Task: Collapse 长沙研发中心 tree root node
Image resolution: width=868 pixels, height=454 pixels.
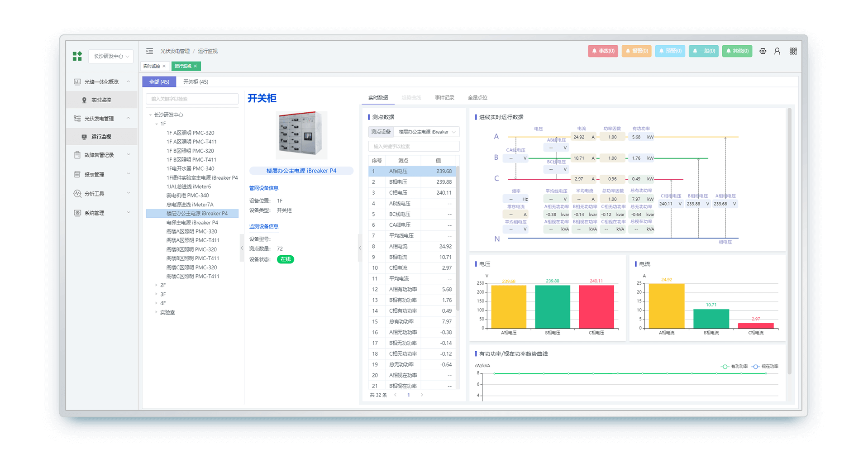Action: click(151, 115)
